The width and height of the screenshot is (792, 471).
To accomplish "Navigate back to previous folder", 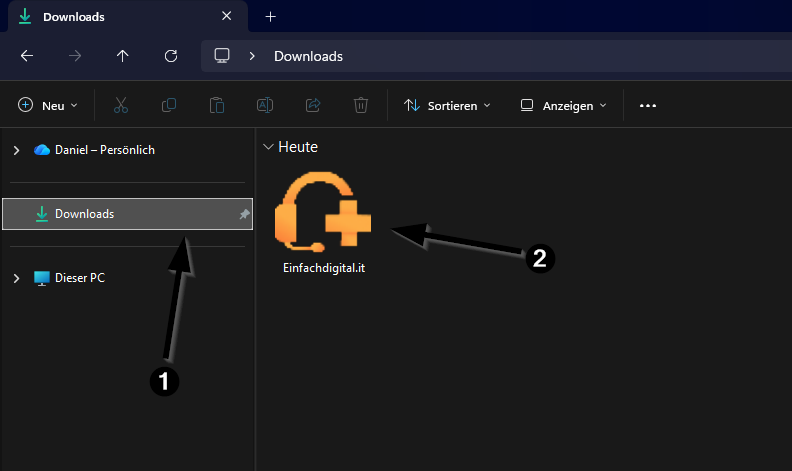I will click(x=27, y=56).
